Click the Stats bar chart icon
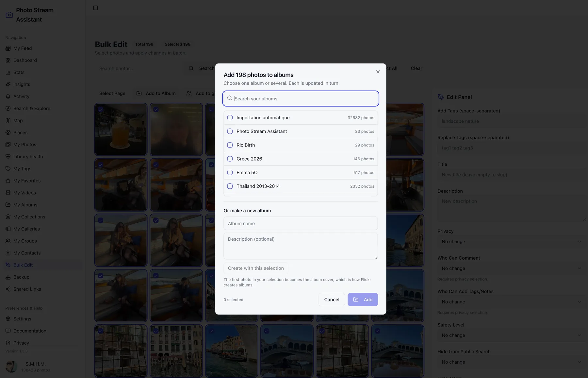Screen dimensions: 588x378 click(x=8, y=72)
